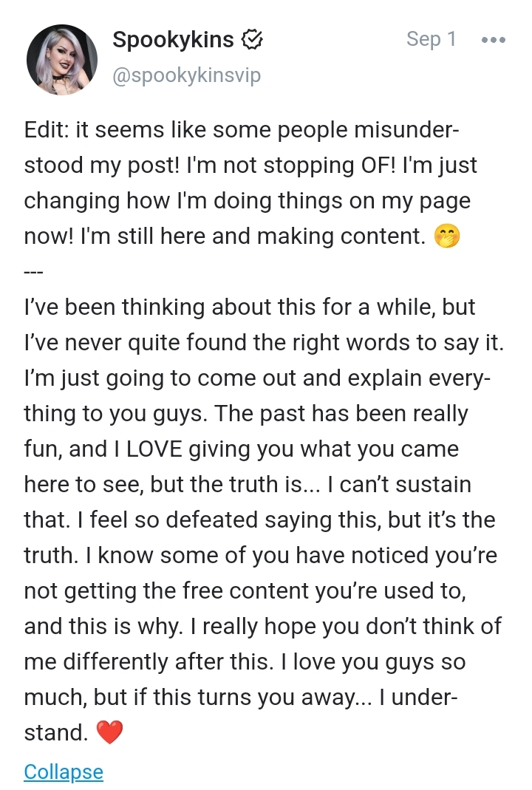
Task: Open the @spookykinsvip handle link
Action: click(186, 75)
